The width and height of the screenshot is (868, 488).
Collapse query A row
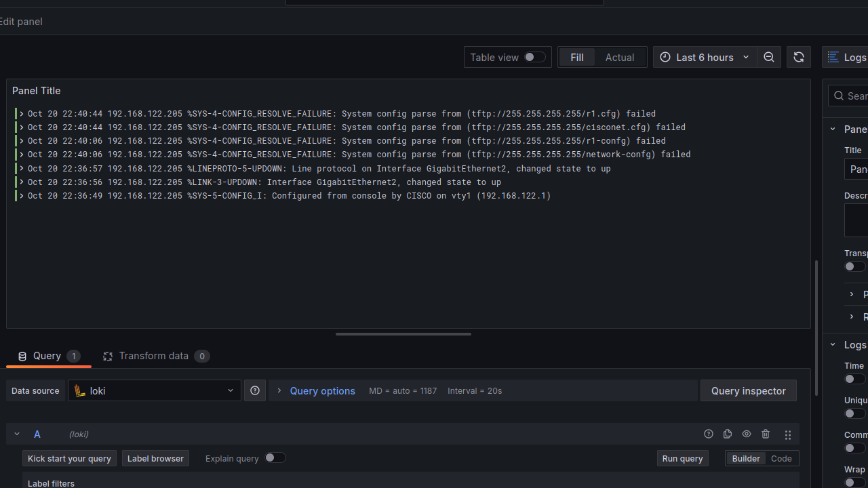[17, 434]
